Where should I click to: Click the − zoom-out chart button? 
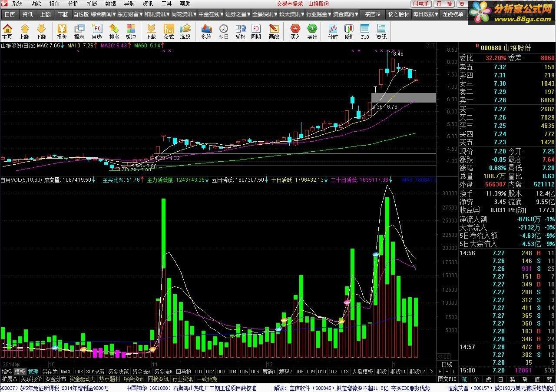point(447,372)
